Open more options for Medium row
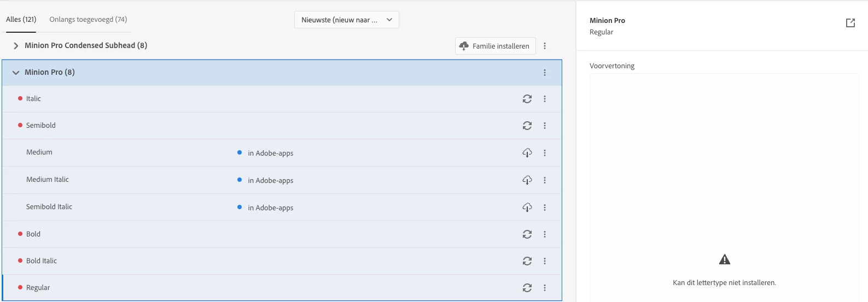Viewport: 868px width, 302px height. 545,153
